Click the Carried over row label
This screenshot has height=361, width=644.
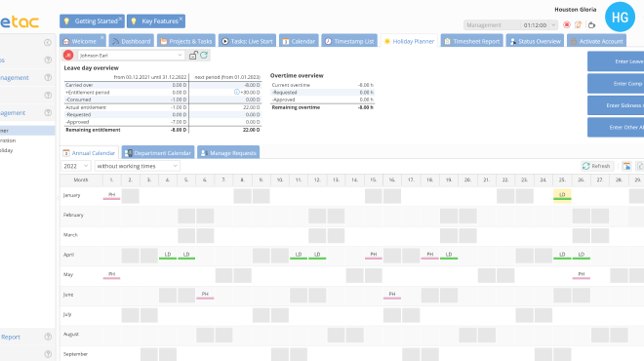click(79, 85)
